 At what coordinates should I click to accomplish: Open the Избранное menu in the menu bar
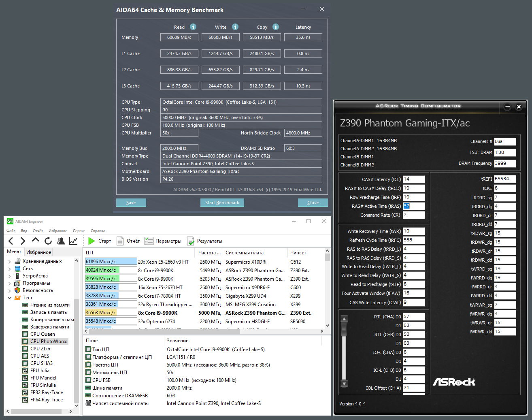point(58,231)
